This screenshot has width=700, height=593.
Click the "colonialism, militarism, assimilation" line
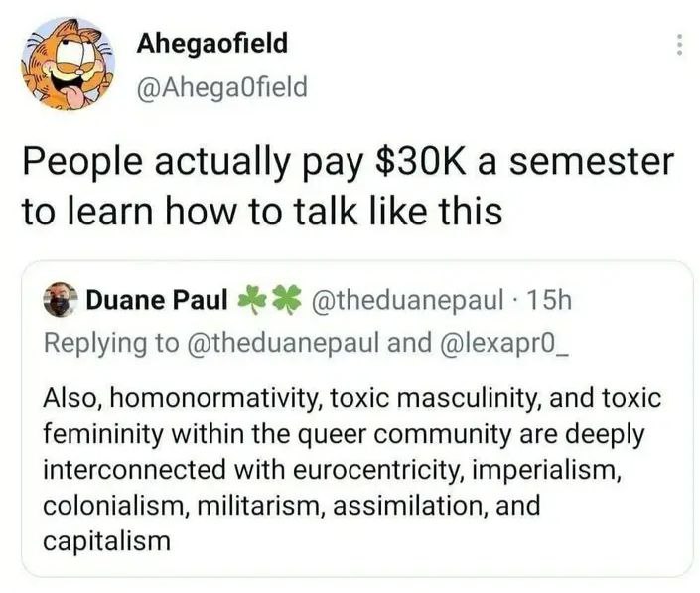click(266, 505)
